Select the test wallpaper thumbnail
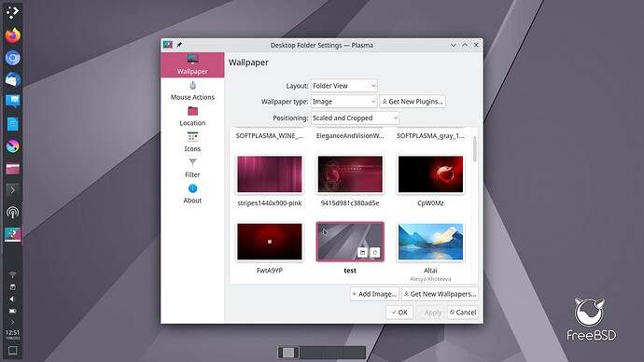 coord(350,242)
